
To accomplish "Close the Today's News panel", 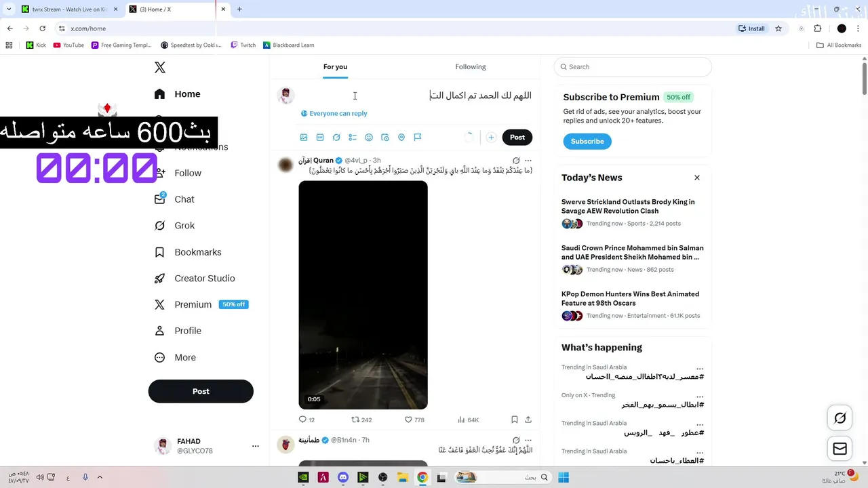I will pyautogui.click(x=696, y=178).
